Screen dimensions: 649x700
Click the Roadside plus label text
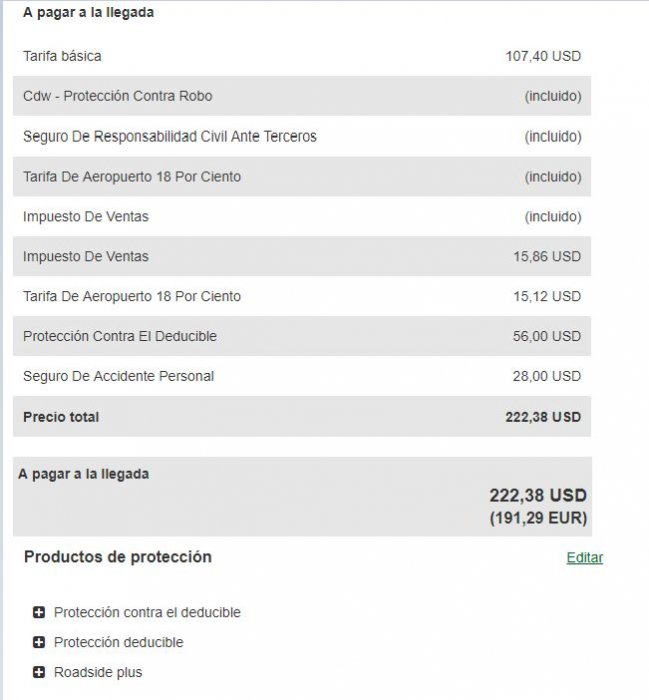[x=98, y=672]
